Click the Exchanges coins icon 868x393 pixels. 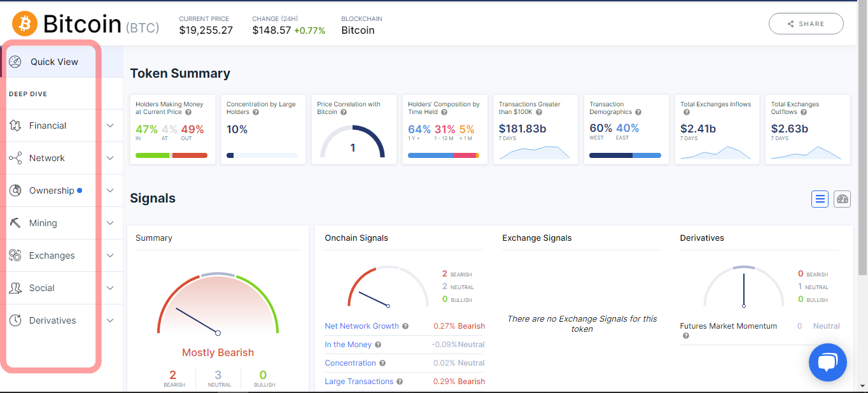16,255
